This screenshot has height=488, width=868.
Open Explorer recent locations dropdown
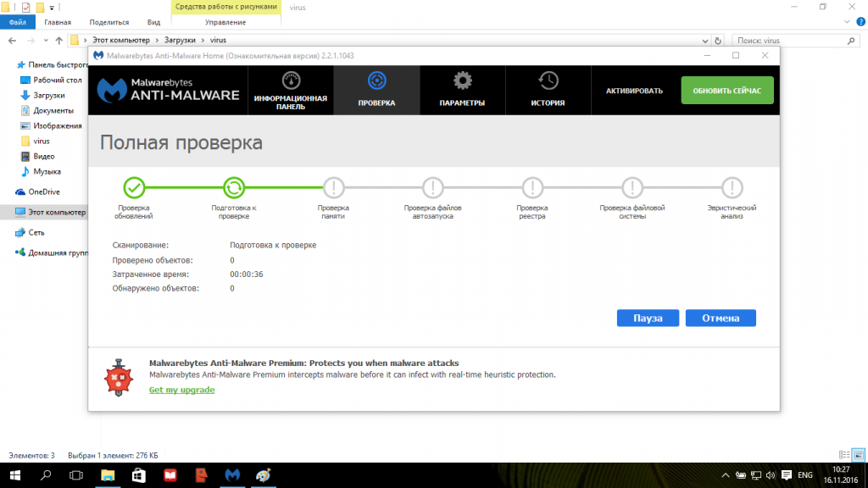[46, 41]
